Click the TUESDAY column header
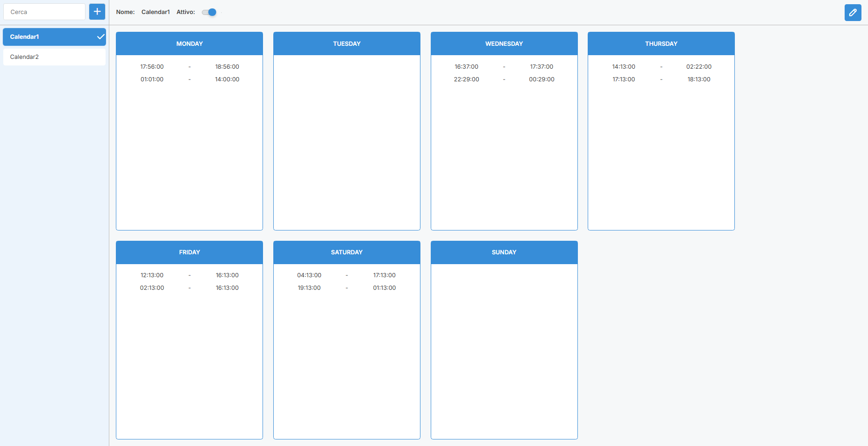This screenshot has width=868, height=446. click(x=347, y=44)
